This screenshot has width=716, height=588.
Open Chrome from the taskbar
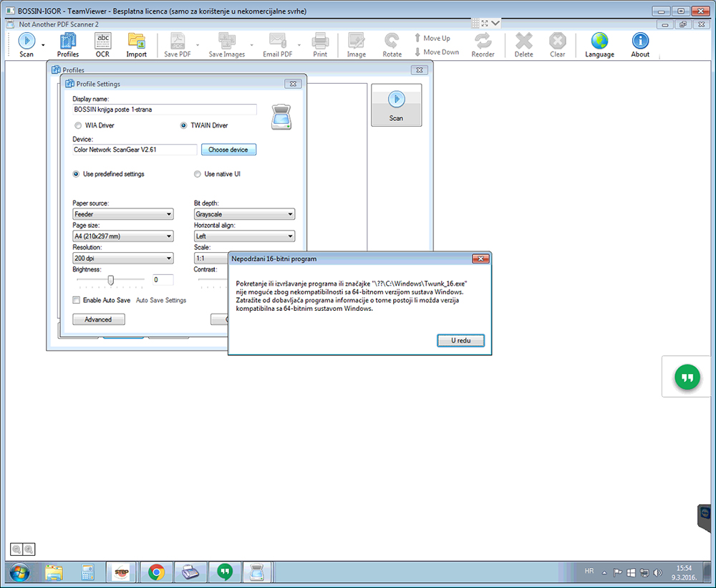[x=156, y=572]
